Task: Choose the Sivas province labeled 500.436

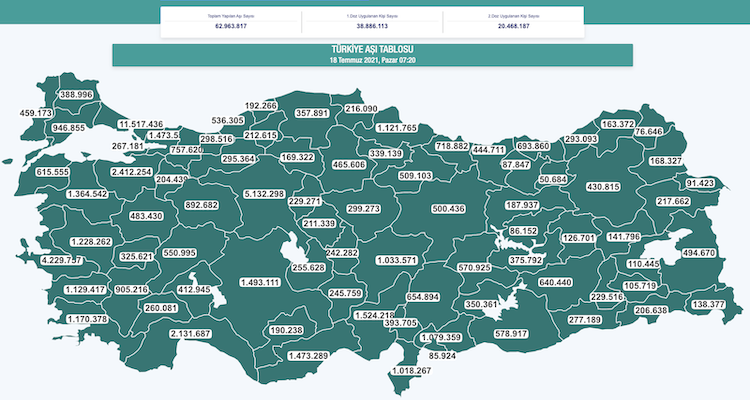Action: tap(448, 208)
